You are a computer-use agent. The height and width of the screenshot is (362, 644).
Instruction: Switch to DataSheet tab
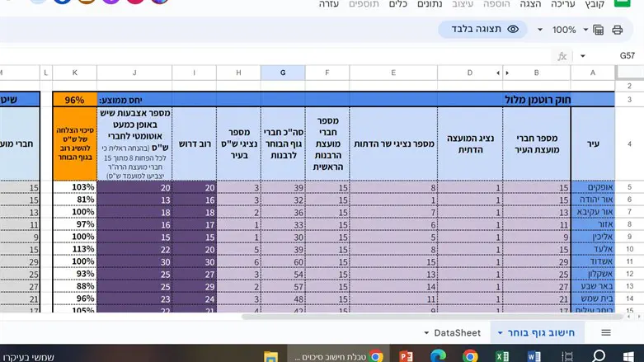coord(457,333)
